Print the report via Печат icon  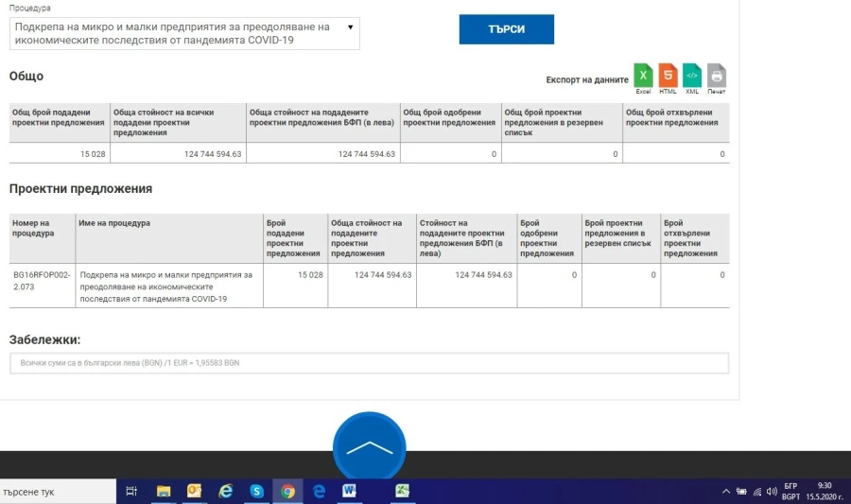tap(717, 78)
